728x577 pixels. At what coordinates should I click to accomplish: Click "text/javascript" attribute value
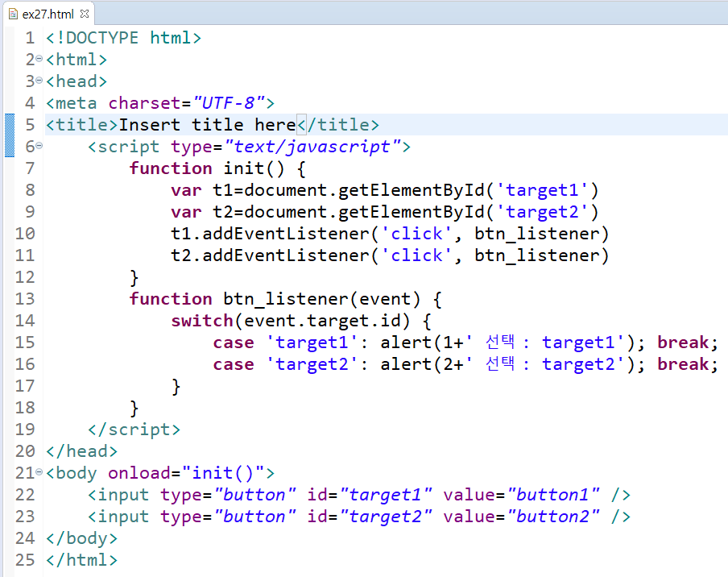click(x=312, y=147)
